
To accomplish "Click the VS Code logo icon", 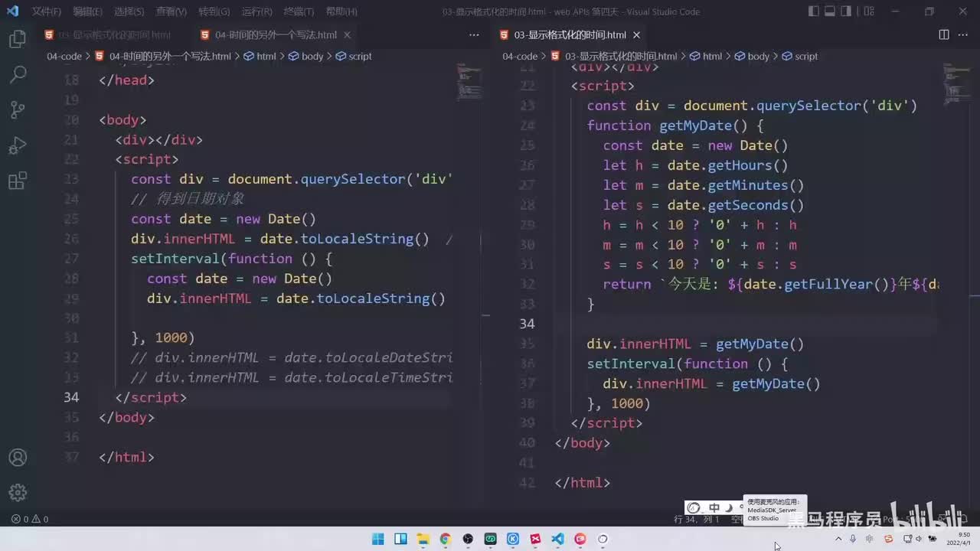I will [12, 11].
